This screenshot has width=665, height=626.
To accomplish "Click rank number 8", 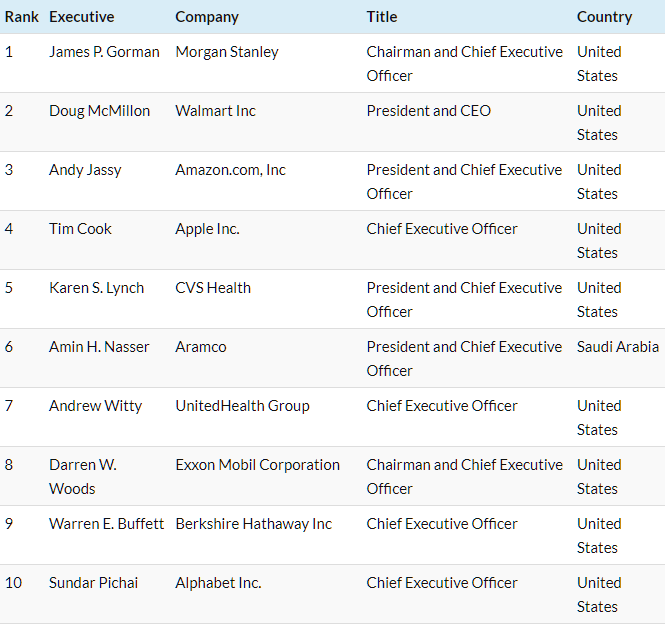I will [9, 464].
